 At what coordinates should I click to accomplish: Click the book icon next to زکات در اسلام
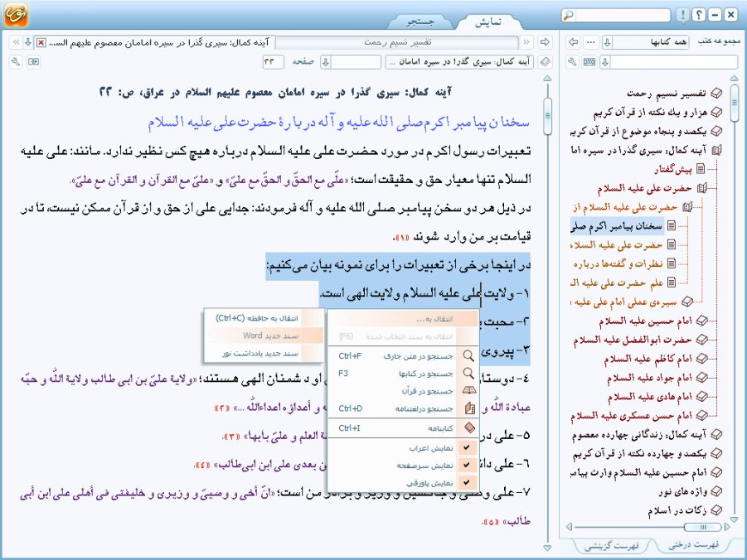click(x=716, y=510)
